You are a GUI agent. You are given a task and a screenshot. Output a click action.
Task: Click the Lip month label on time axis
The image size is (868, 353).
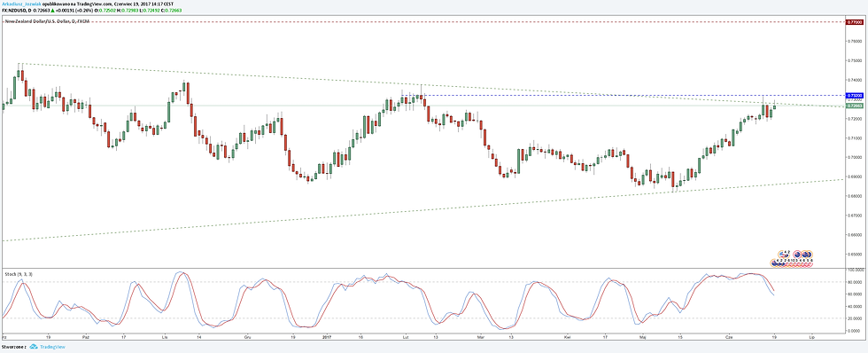812,338
